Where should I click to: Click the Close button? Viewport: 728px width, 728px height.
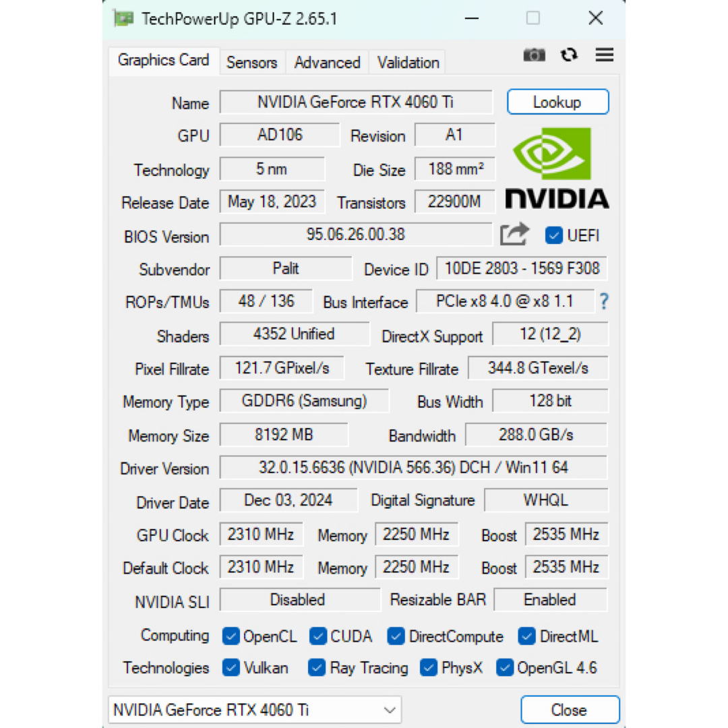point(570,709)
